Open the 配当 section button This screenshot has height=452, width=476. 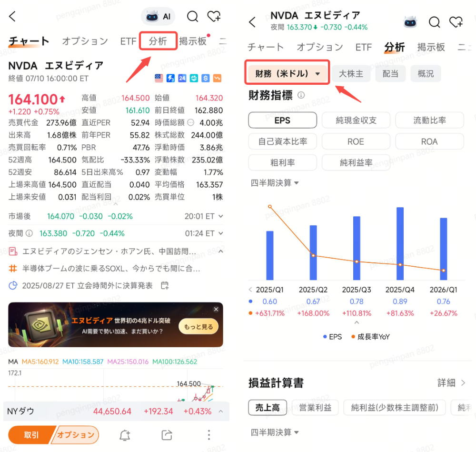(390, 73)
